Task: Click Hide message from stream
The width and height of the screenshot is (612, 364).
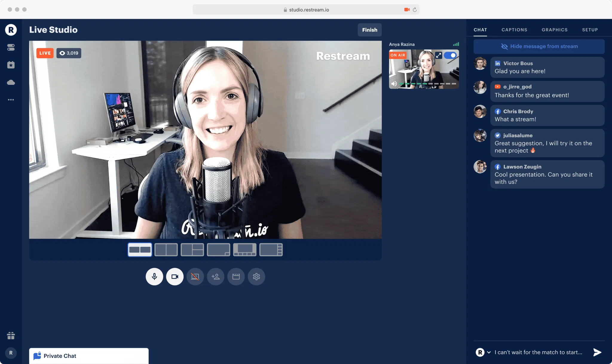Action: coord(539,46)
